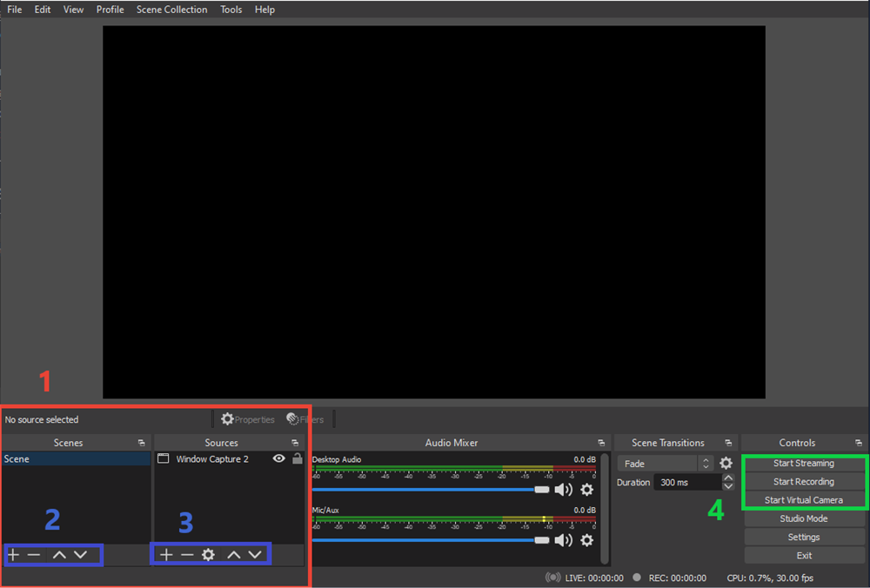
Task: Open the Tools menu
Action: [x=231, y=10]
